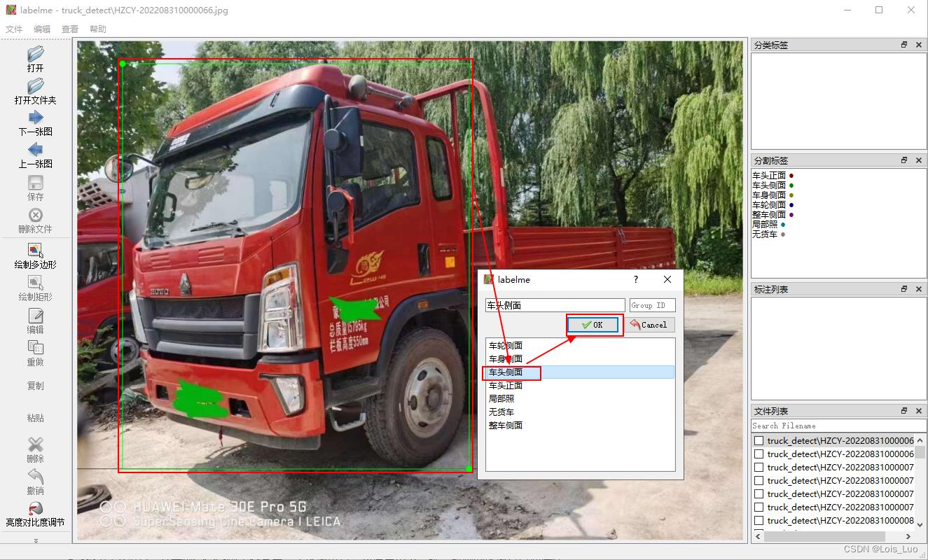928x560 pixels.
Task: Open the 帮助 menu
Action: point(98,29)
